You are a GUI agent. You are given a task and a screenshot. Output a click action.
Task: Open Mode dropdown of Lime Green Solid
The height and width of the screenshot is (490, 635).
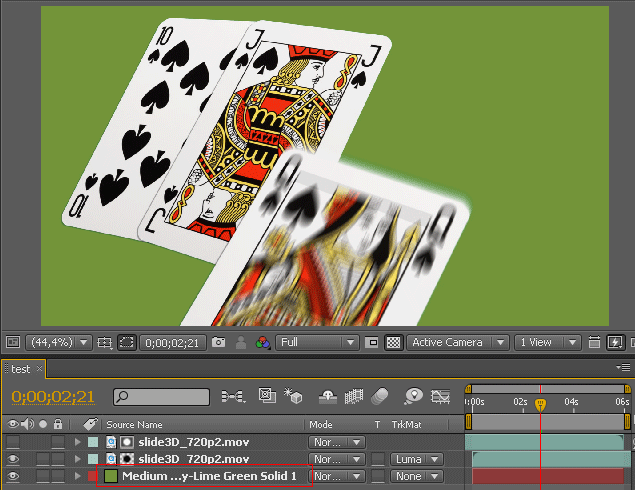pyautogui.click(x=337, y=476)
